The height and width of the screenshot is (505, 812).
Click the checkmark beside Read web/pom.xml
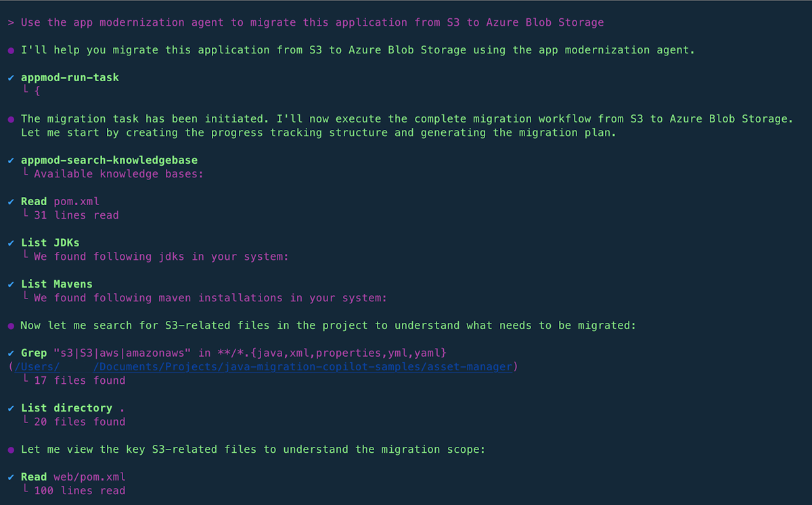coord(11,477)
